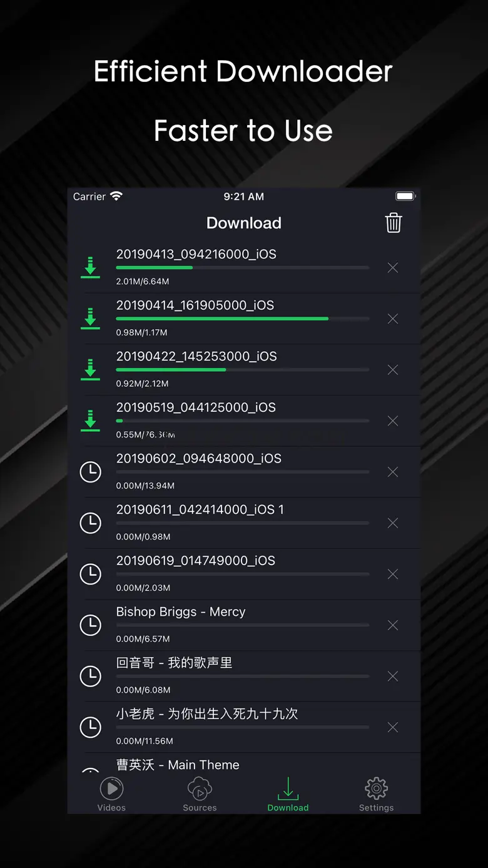This screenshot has height=868, width=488.
Task: Tap clock icon for 20190619_014749000_iOS
Action: point(91,574)
